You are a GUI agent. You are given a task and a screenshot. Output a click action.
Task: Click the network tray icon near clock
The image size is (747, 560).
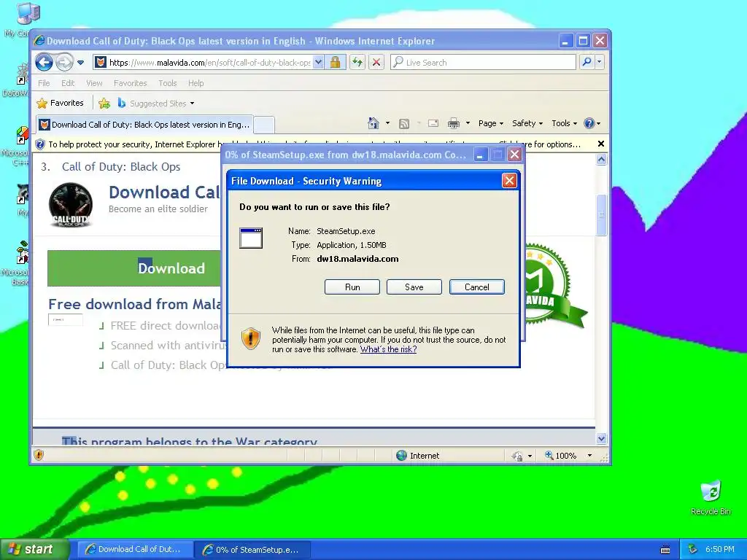693,549
